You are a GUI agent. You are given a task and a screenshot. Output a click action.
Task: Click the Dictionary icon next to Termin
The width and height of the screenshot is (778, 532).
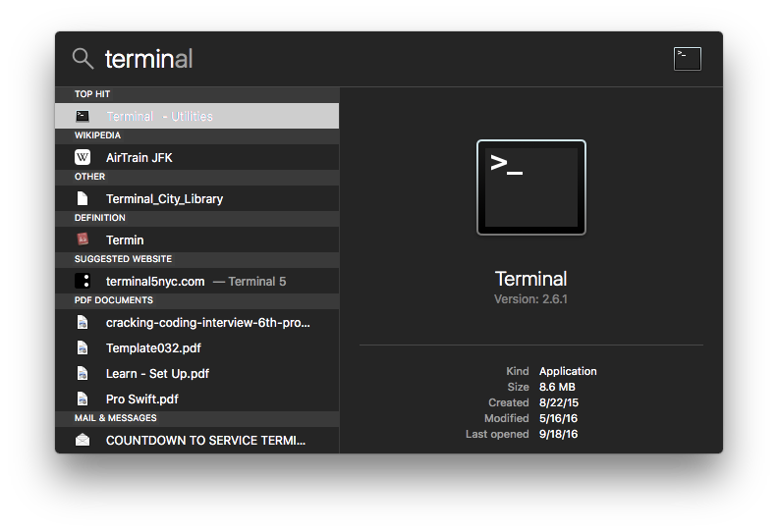(x=83, y=239)
